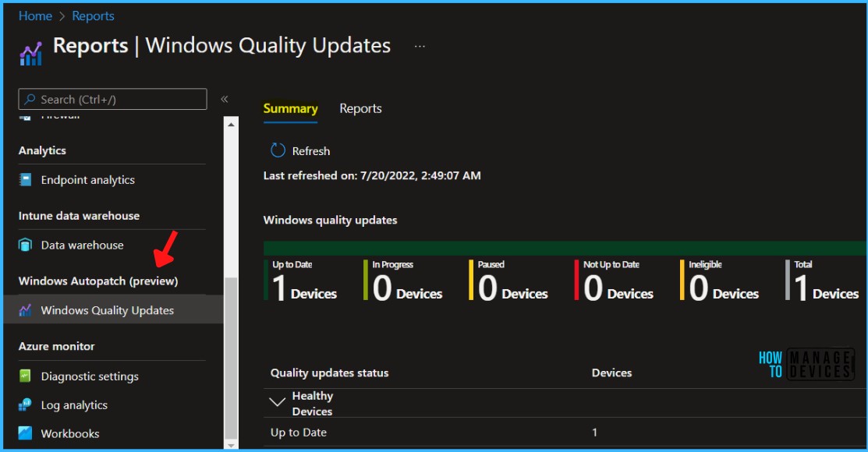This screenshot has height=452, width=868.
Task: Click Windows Autopatch (preview) section heading
Action: (98, 281)
